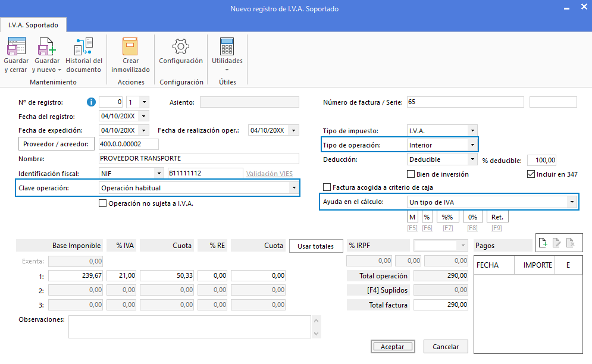The width and height of the screenshot is (592, 364).
Task: Click Usar totales button
Action: 315,246
